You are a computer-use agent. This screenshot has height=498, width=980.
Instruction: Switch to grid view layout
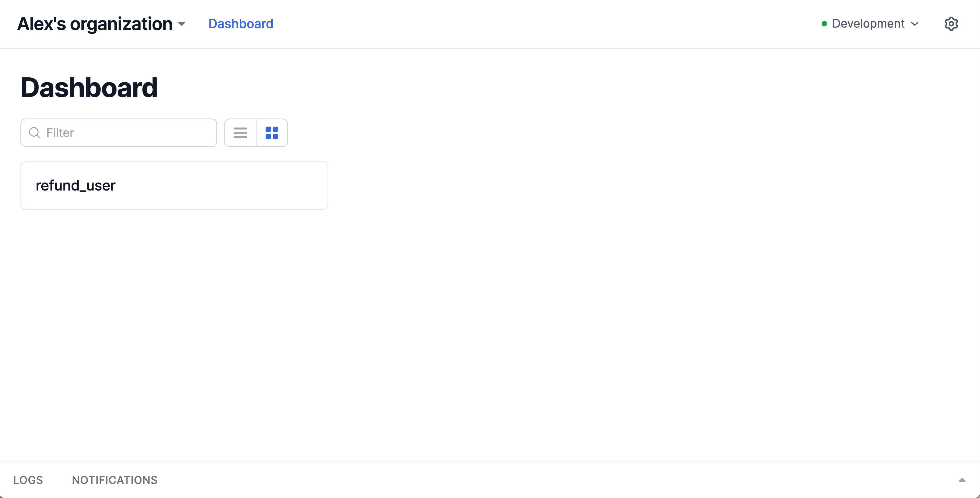click(272, 133)
